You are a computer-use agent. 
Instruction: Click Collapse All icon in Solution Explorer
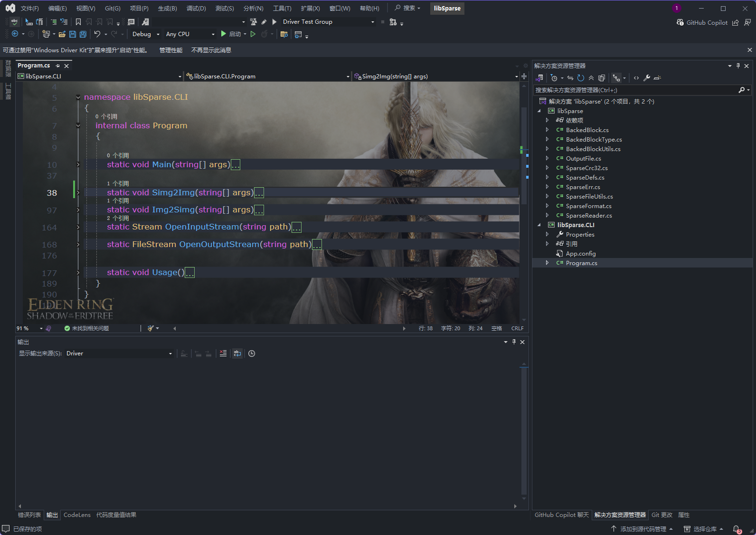pyautogui.click(x=591, y=78)
